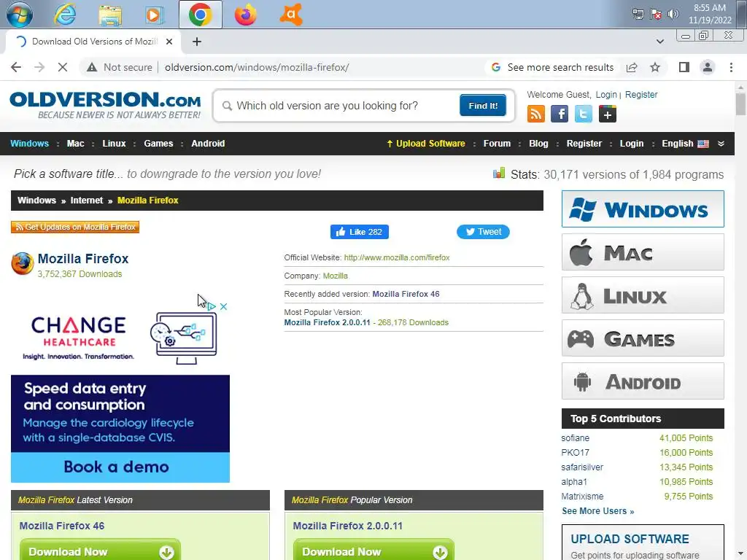The height and width of the screenshot is (560, 747).
Task: Download Now for Mozilla Firefox 46
Action: [101, 550]
